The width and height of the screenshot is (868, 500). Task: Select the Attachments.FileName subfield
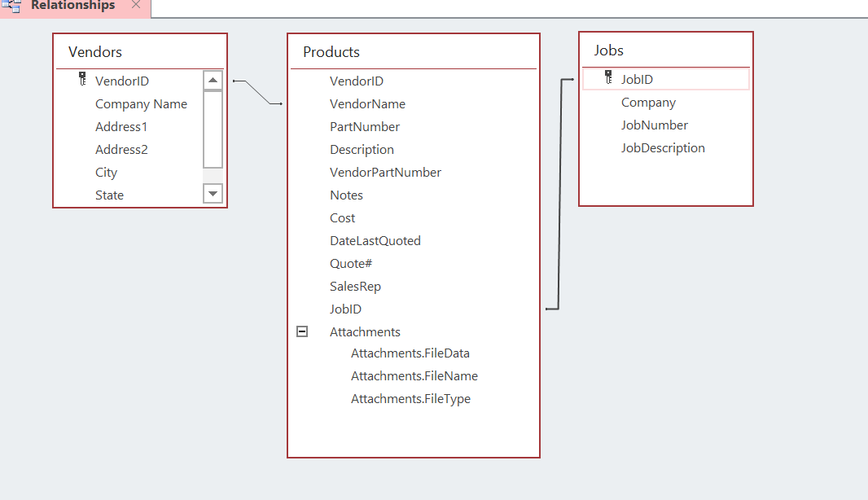tap(414, 376)
